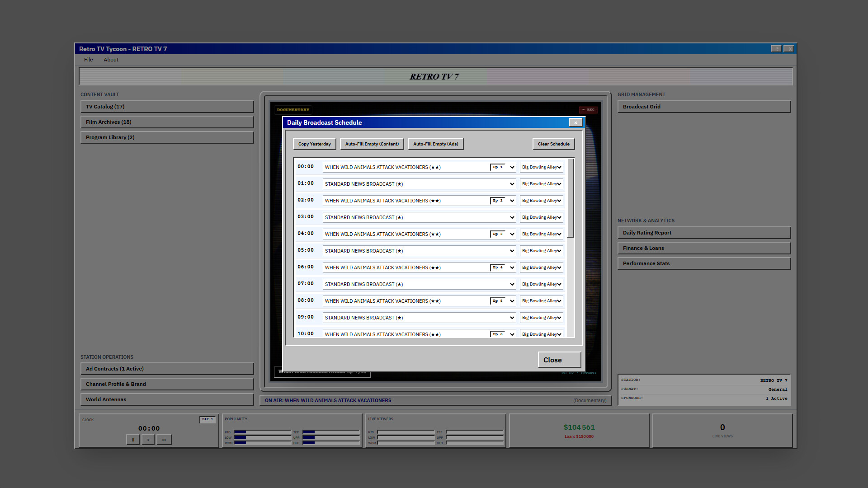Open the 03:00 Big Bowling Alley ad dropdown
868x488 pixels.
click(x=542, y=217)
